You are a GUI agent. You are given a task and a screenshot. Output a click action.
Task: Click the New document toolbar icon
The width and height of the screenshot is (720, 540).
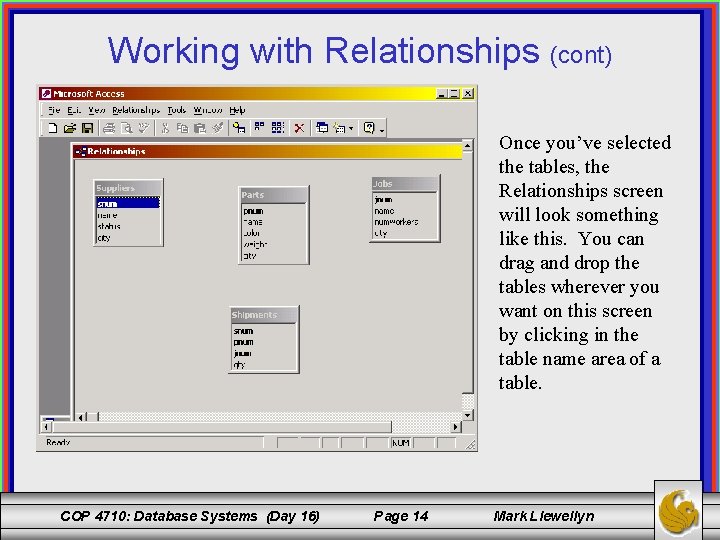click(x=52, y=128)
